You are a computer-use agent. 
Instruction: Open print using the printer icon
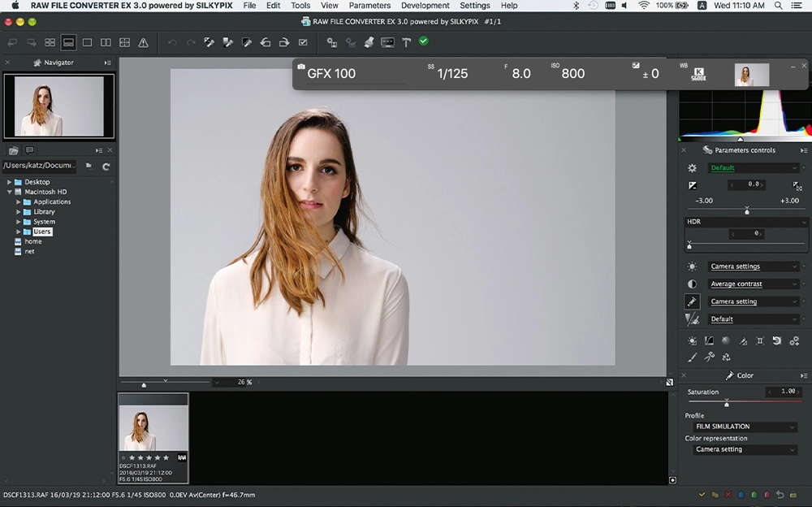click(x=369, y=42)
